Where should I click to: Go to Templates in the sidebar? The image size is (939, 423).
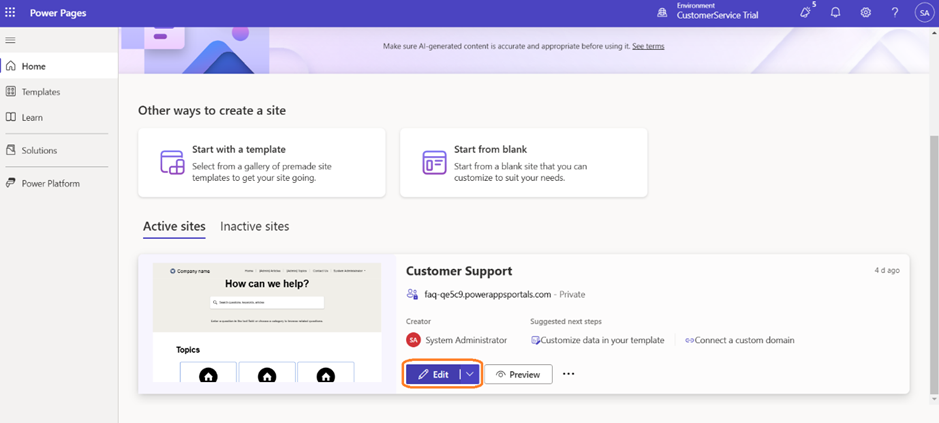[x=41, y=92]
